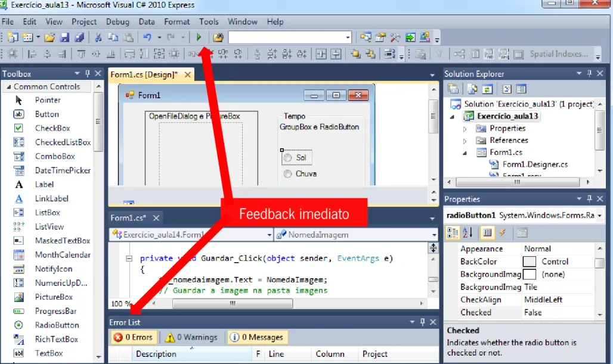Viewport: 613px width, 364px height.
Task: Select the ComboBox control in Toolbox
Action: coord(55,156)
